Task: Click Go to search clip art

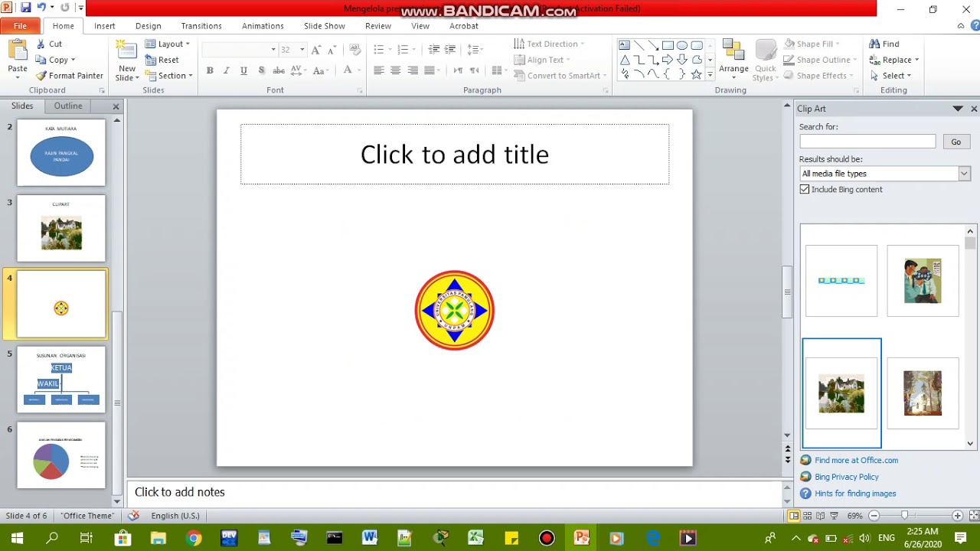Action: coord(955,142)
